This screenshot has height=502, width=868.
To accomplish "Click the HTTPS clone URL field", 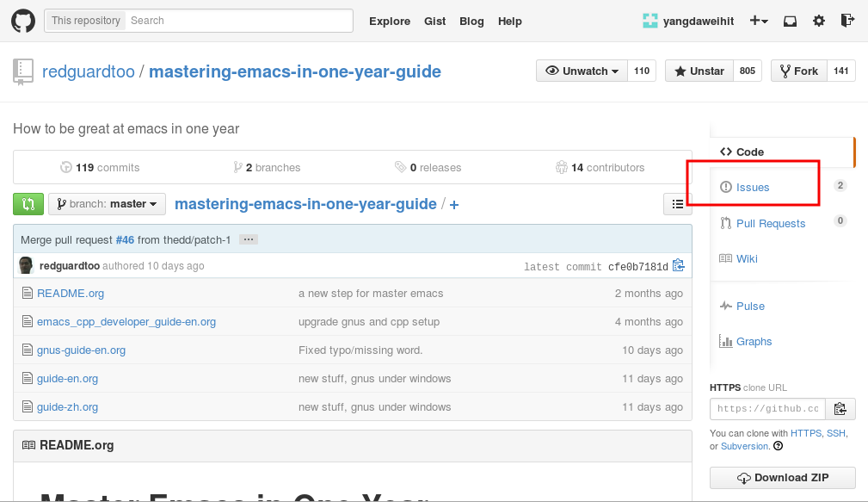I will 768,409.
